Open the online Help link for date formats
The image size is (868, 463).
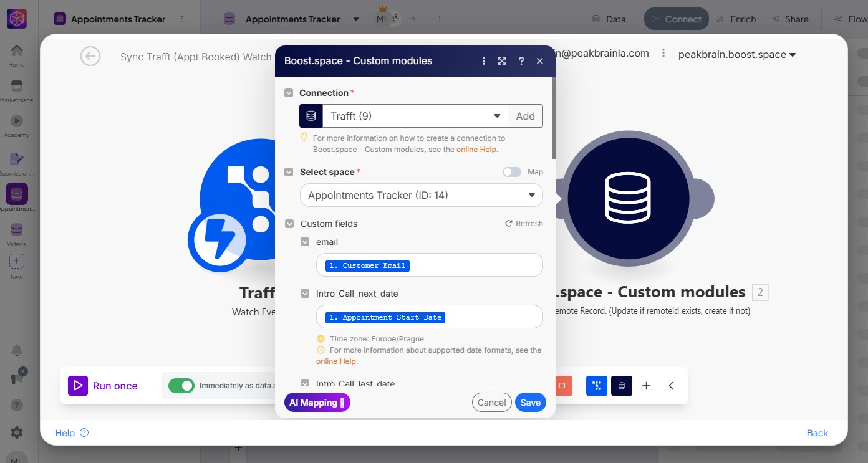click(x=337, y=361)
